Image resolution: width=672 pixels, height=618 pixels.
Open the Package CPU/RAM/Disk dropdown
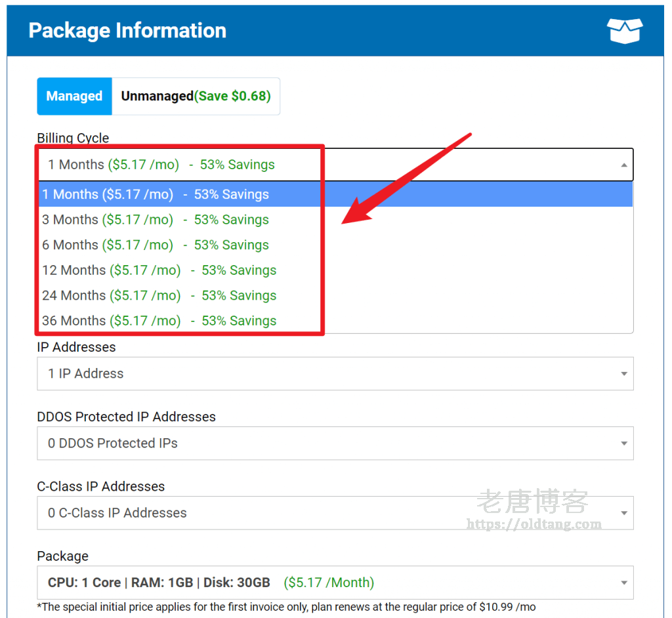pyautogui.click(x=335, y=583)
